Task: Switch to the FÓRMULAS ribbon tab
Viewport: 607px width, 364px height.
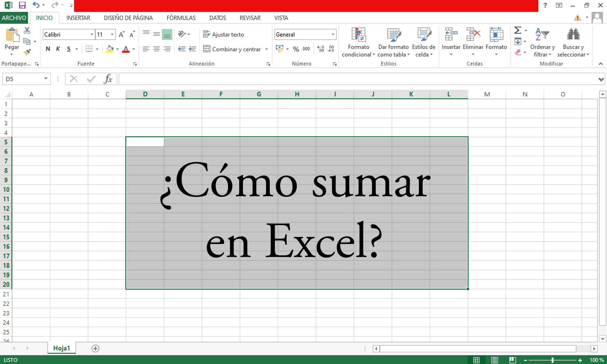Action: click(181, 18)
